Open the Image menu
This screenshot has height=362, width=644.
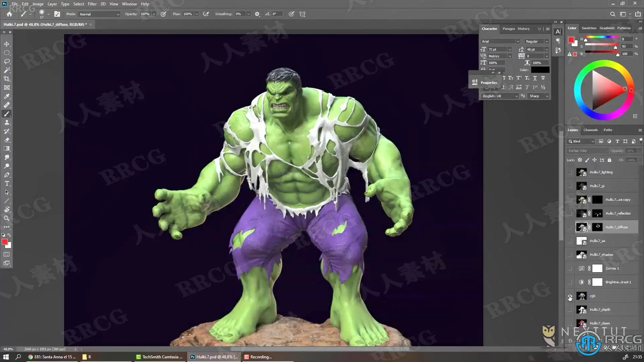38,4
